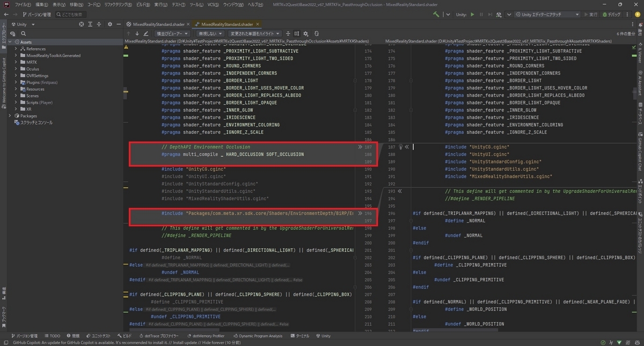Jump to next difference arrow
644x346 pixels.
click(137, 33)
